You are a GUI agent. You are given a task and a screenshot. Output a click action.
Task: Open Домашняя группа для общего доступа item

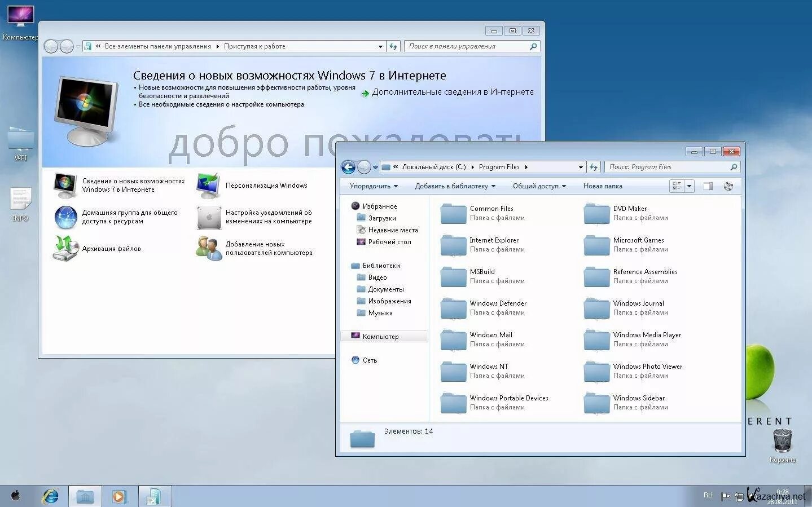click(116, 217)
